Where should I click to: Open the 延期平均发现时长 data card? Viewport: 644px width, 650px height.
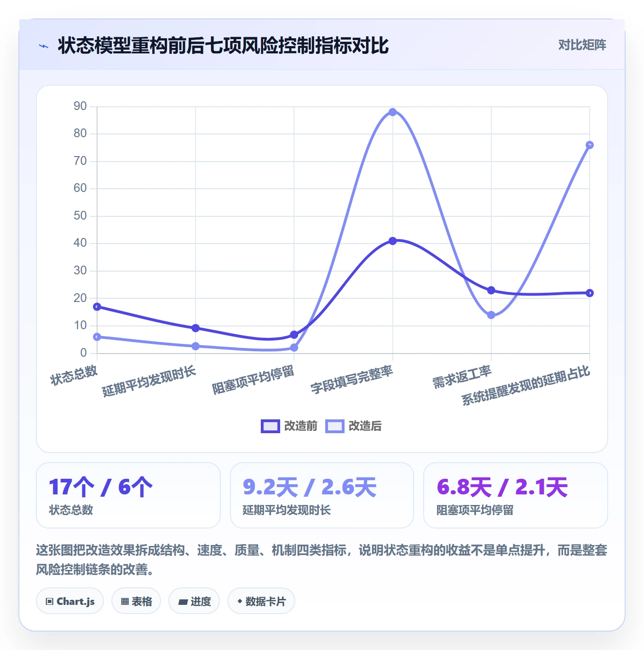(322, 495)
